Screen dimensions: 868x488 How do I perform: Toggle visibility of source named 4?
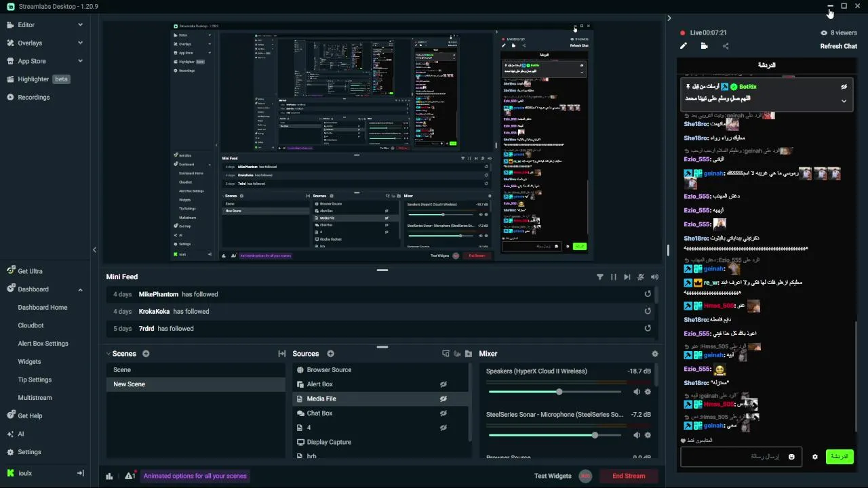pos(443,428)
